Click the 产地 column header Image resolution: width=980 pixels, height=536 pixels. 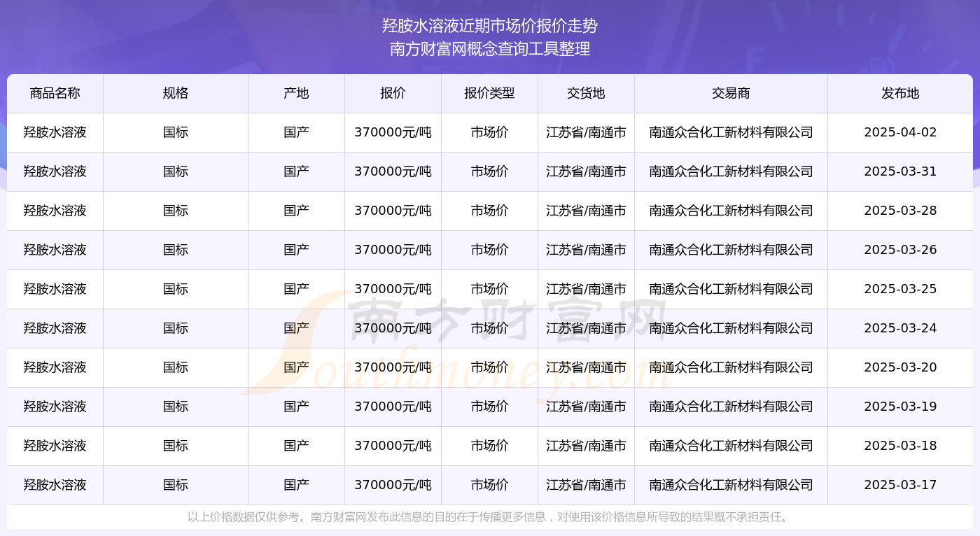coord(296,93)
